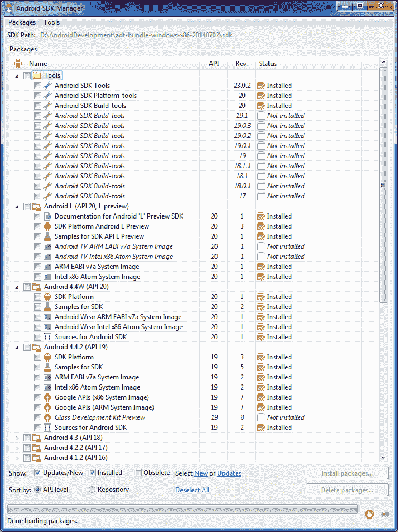Image resolution: width=398 pixels, height=532 pixels.
Task: Untick the Updates/New show filter
Action: (37, 473)
